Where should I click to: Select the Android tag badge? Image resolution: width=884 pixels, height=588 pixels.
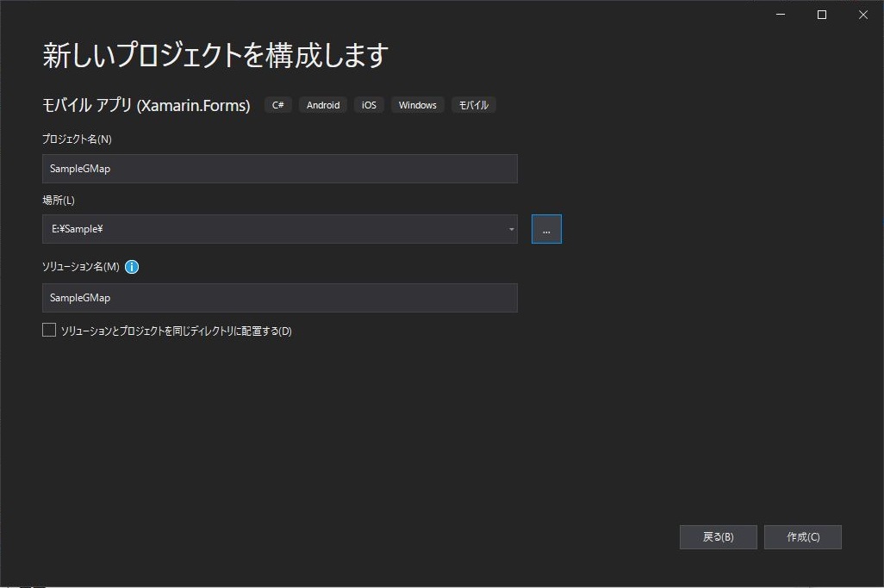pyautogui.click(x=322, y=104)
